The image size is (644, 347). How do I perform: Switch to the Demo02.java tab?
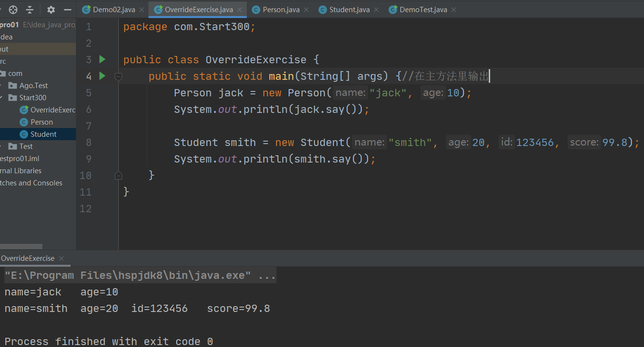(114, 10)
